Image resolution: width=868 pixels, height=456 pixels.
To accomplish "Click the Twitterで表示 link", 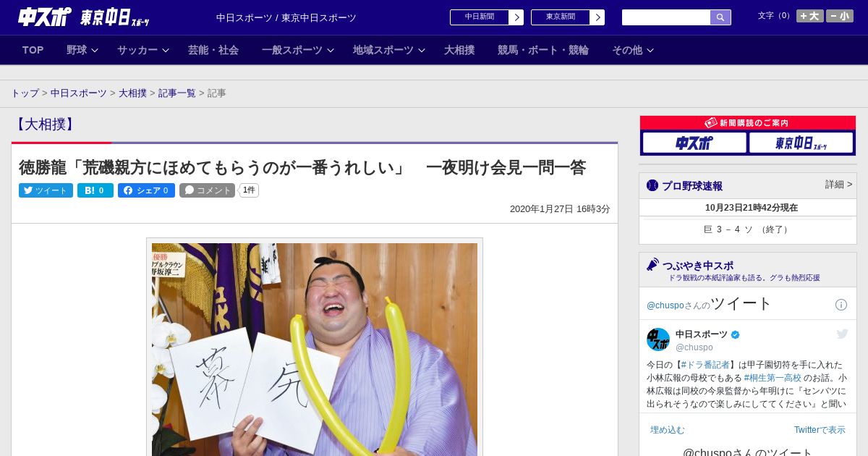I will tap(820, 430).
